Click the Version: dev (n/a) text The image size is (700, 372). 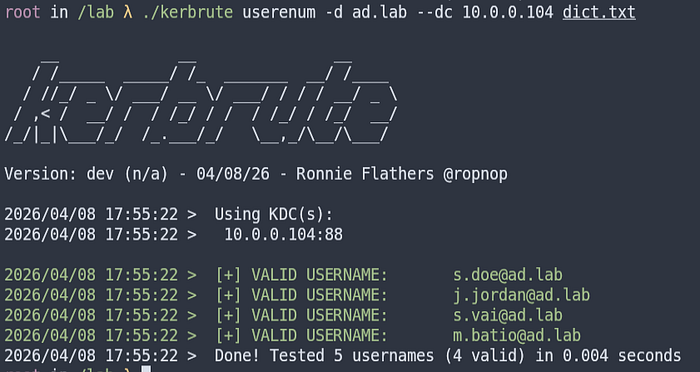point(86,174)
